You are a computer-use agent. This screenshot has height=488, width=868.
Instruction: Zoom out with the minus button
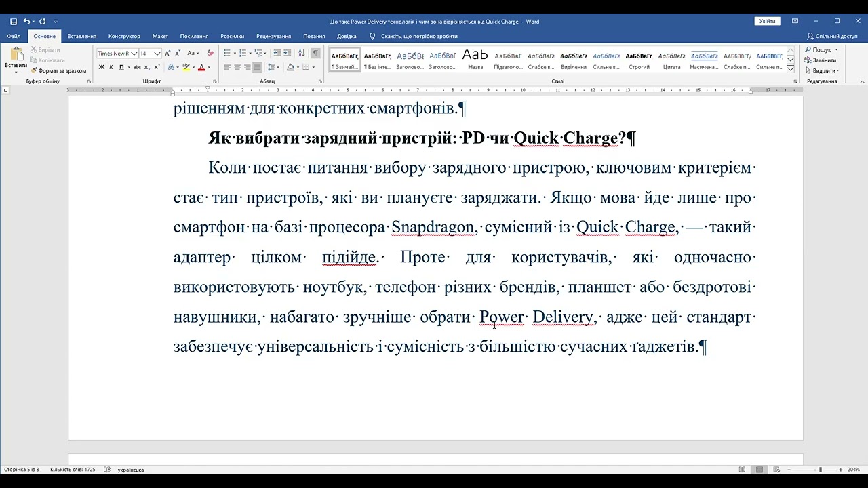coord(789,470)
